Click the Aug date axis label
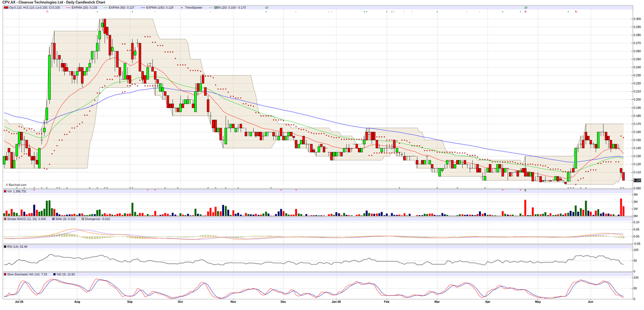 (x=77, y=302)
